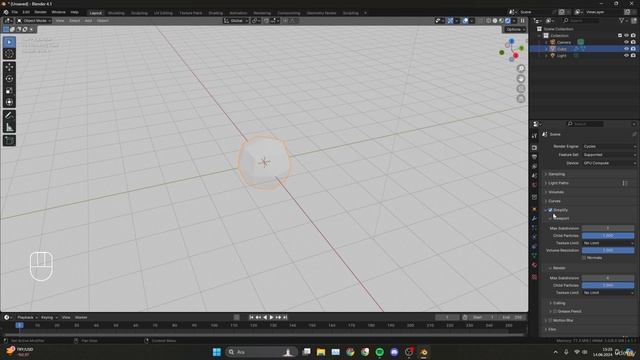Switch to rendered viewport shading
The width and height of the screenshot is (640, 360).
coord(508,20)
